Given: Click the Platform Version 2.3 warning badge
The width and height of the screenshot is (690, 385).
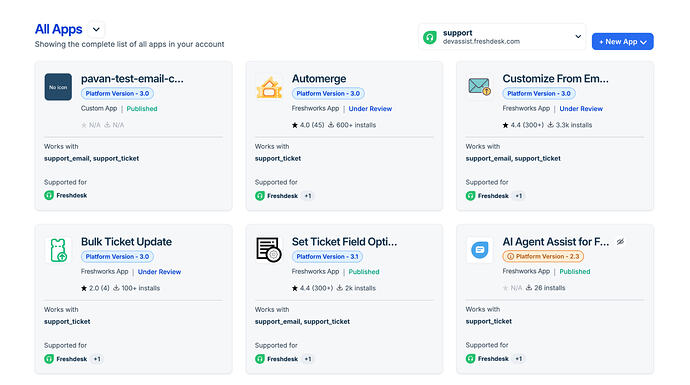Looking at the screenshot, I should (543, 256).
